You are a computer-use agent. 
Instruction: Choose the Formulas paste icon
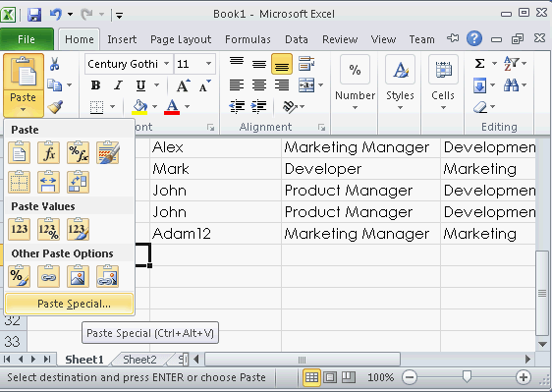pos(48,153)
